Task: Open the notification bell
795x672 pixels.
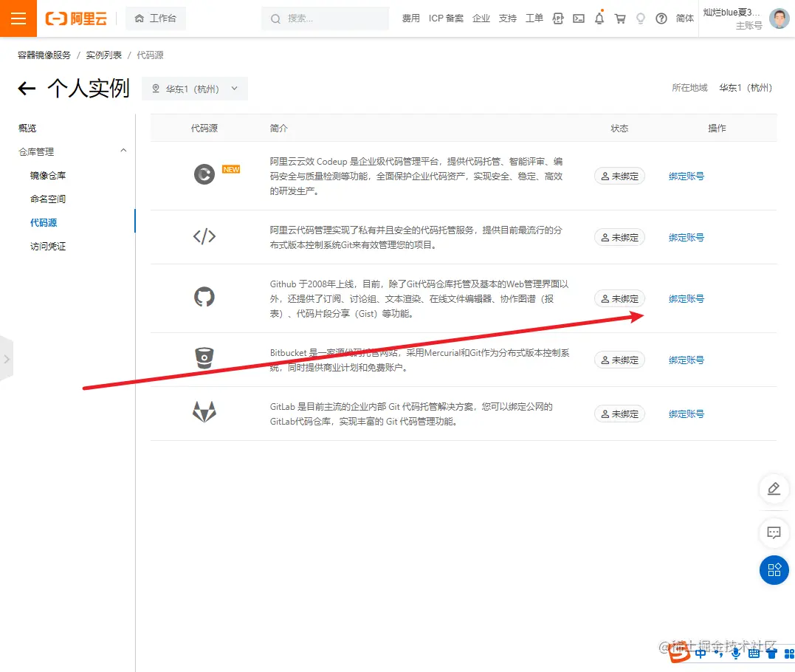Action: (x=599, y=18)
